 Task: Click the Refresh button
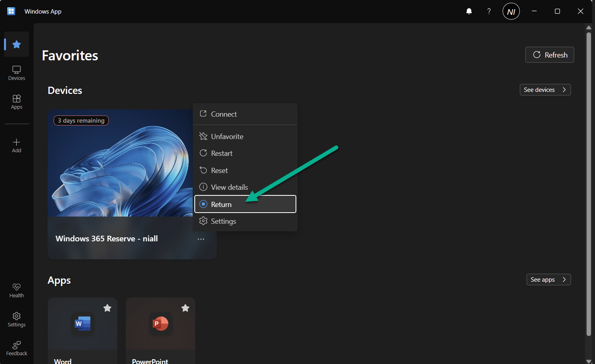click(x=549, y=55)
